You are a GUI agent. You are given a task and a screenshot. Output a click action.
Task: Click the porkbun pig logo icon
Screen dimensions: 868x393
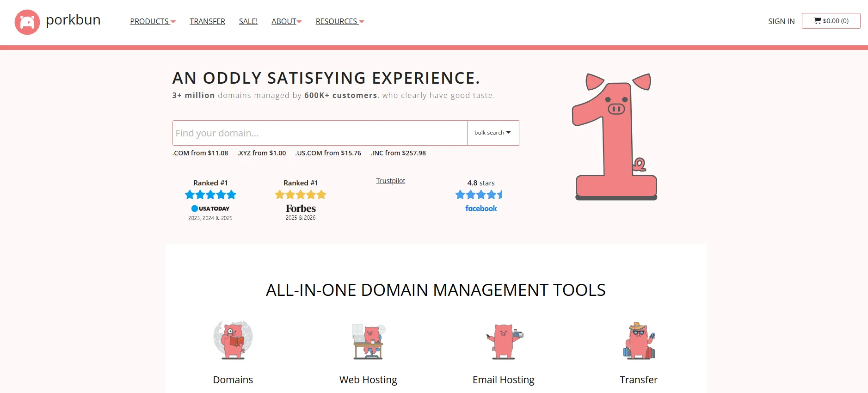point(27,22)
